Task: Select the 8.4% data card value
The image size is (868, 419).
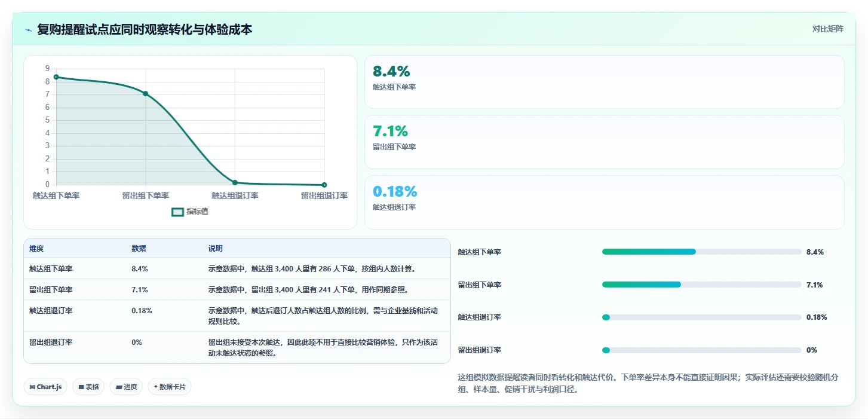Action: tap(391, 72)
